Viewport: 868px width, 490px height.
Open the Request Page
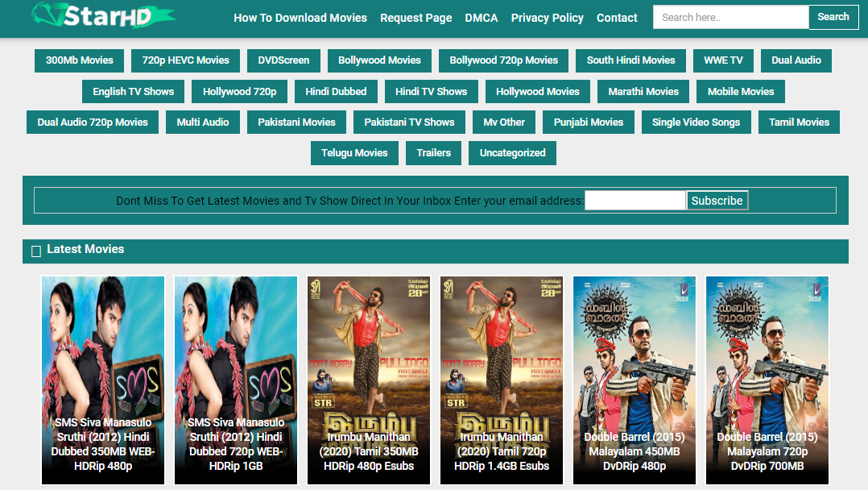(x=415, y=18)
